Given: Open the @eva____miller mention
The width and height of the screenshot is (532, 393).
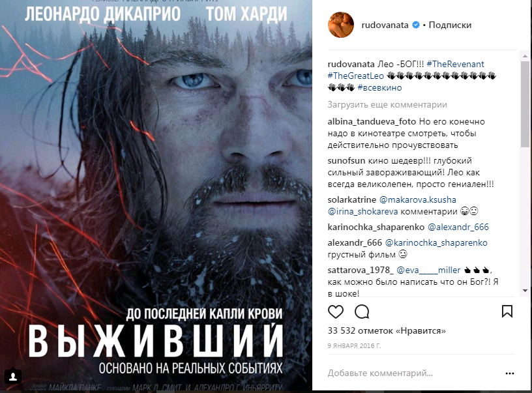Looking at the screenshot, I should 428,270.
